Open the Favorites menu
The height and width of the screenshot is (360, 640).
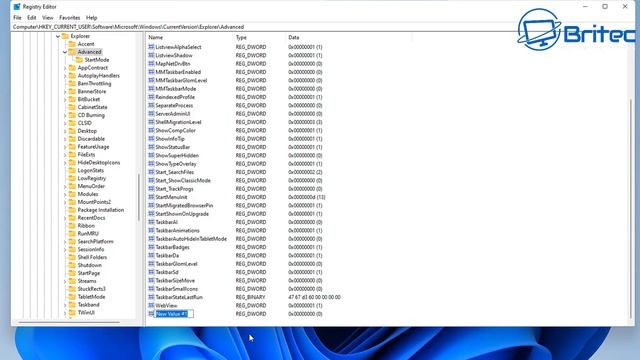(x=69, y=18)
